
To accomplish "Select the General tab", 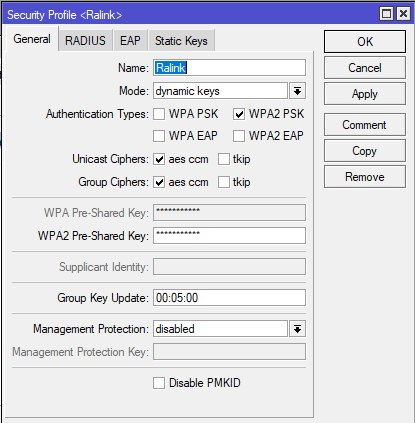I will [32, 39].
